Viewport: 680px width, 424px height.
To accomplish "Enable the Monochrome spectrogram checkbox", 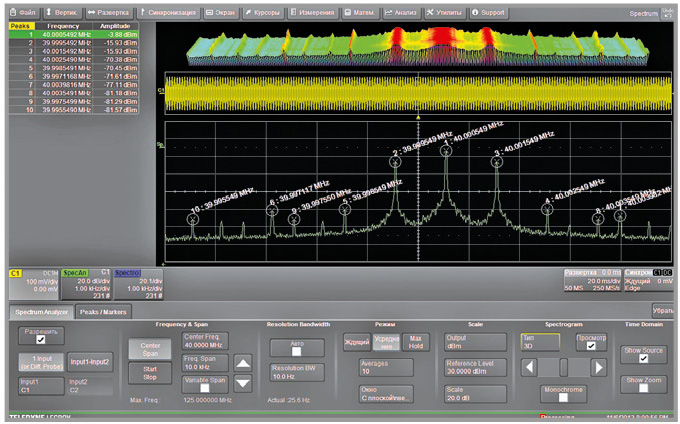I will (x=563, y=397).
